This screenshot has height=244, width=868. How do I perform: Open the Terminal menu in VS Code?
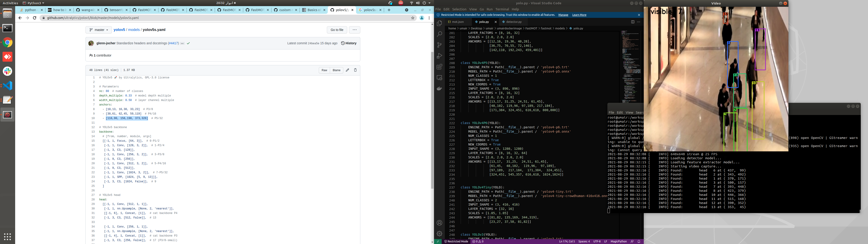[502, 9]
